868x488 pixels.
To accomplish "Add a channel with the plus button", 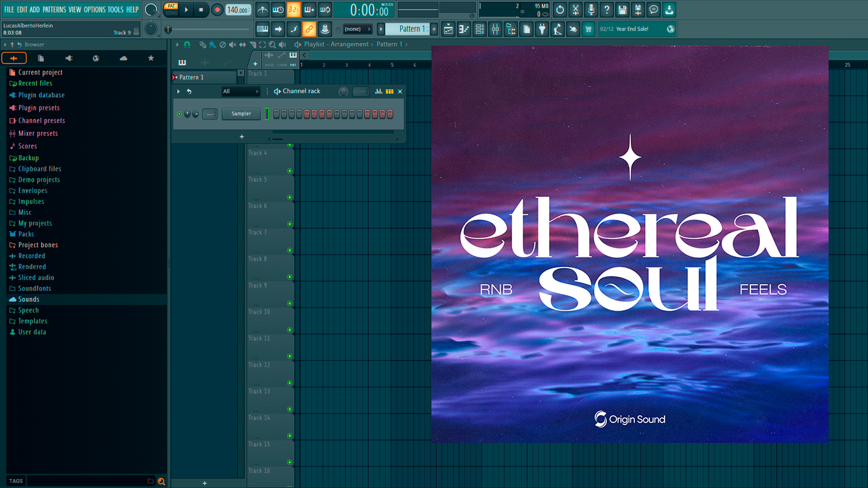I will [x=241, y=137].
